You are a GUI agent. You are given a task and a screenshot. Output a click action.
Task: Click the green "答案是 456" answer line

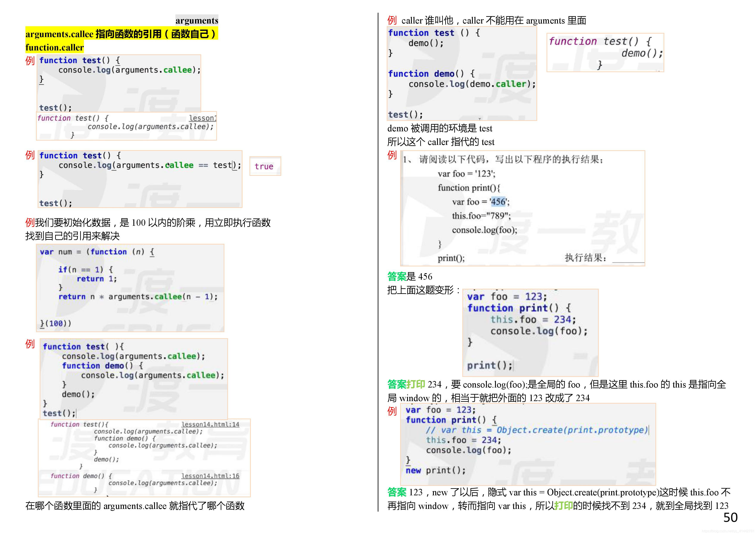(410, 277)
